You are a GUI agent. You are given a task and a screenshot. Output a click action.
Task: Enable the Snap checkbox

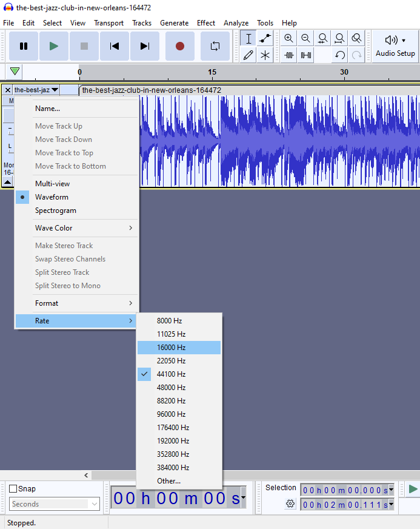(x=13, y=489)
